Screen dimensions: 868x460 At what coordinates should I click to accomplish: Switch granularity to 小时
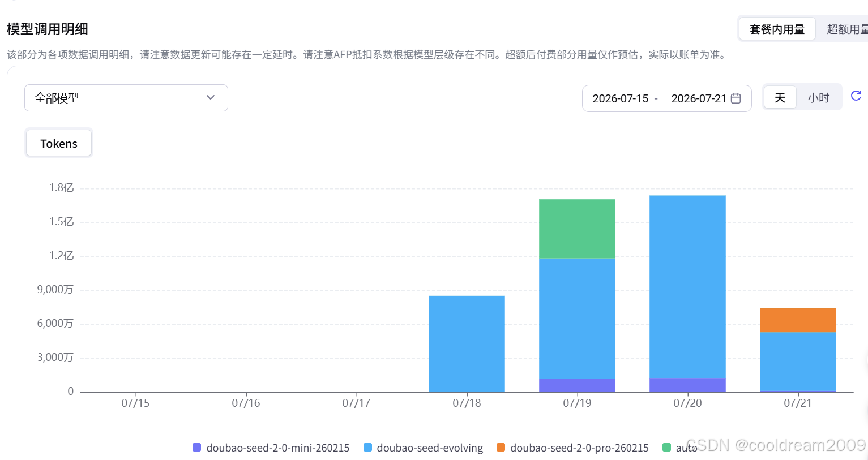tap(818, 98)
